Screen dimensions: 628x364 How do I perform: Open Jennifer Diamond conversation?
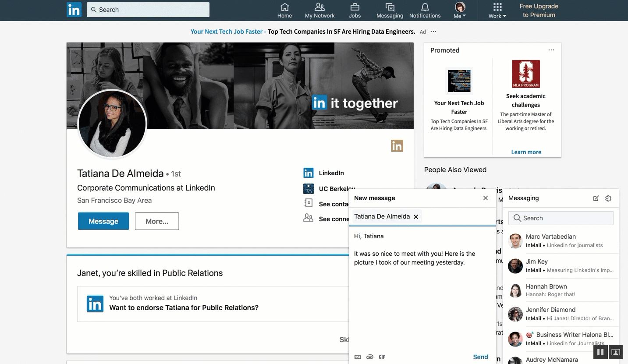(561, 314)
